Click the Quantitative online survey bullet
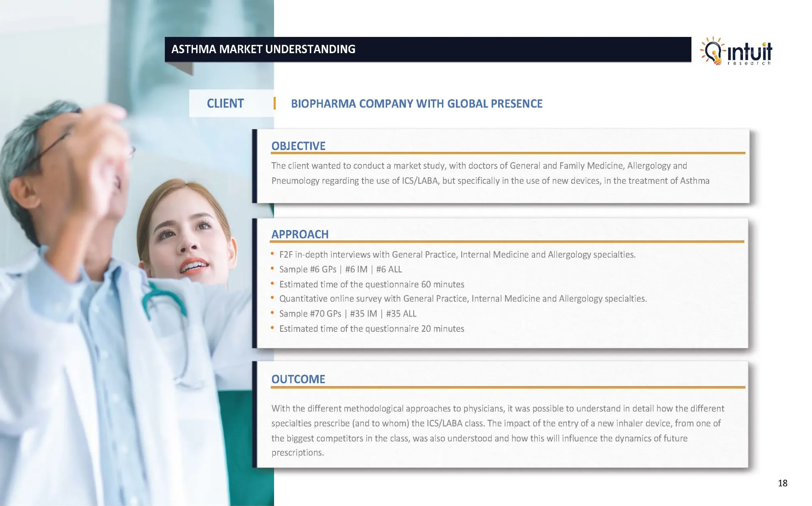812x506 pixels. click(x=463, y=299)
